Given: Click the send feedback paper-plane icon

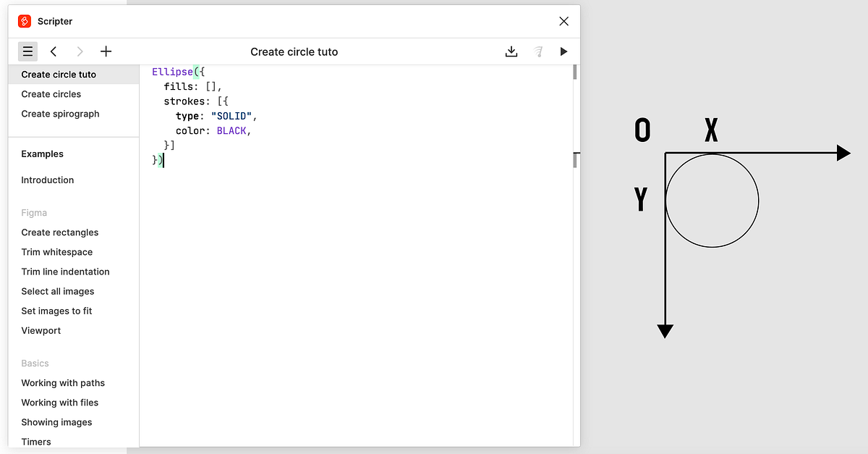Looking at the screenshot, I should coord(537,51).
